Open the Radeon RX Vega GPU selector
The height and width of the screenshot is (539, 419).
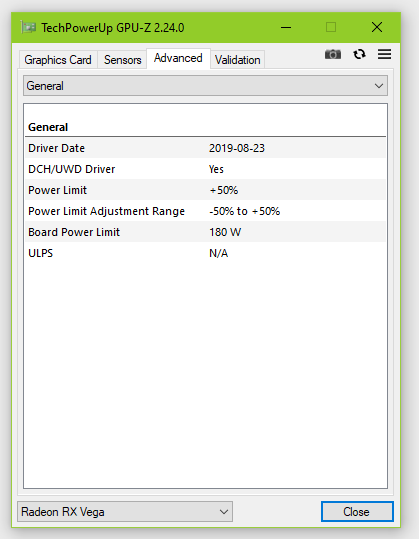click(125, 512)
